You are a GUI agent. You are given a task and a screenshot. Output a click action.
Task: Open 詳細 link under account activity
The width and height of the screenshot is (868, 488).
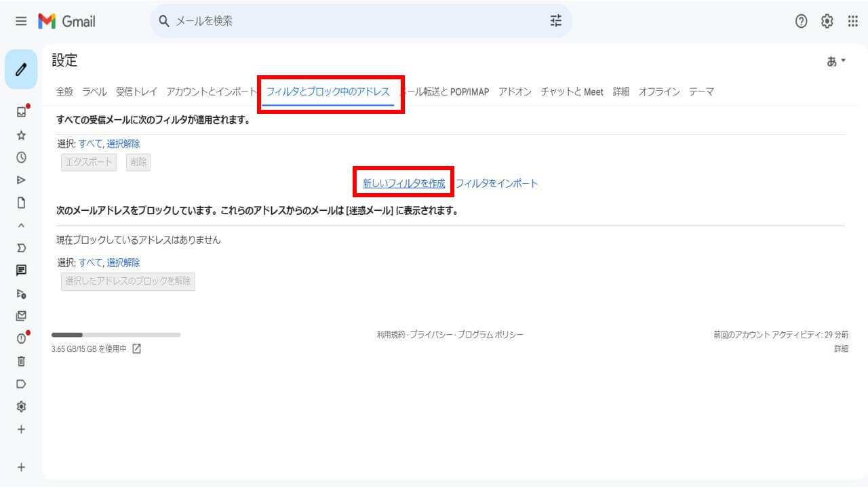[x=841, y=349]
